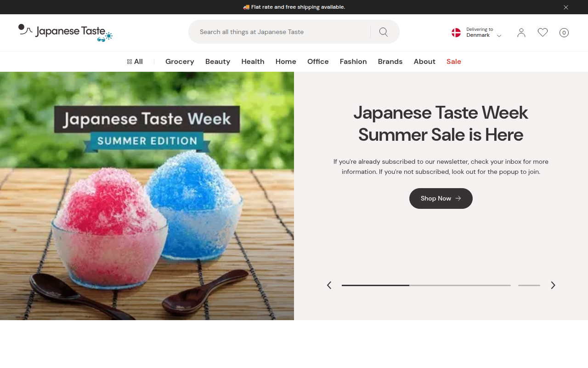The height and width of the screenshot is (368, 588).
Task: Select the first slide progress bar
Action: (x=426, y=285)
